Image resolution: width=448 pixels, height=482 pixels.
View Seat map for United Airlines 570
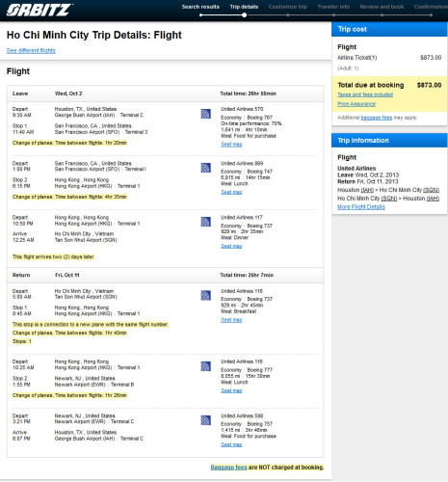pyautogui.click(x=231, y=145)
